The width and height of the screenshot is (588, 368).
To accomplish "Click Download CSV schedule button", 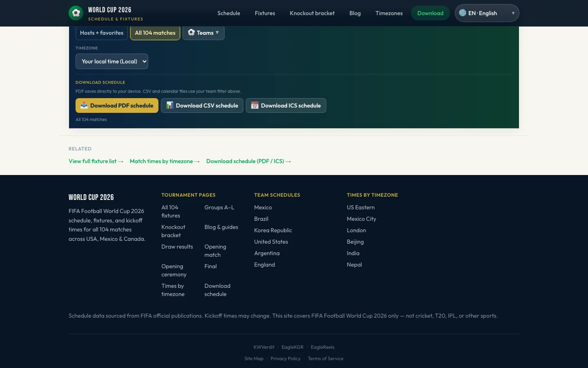I will pyautogui.click(x=202, y=105).
